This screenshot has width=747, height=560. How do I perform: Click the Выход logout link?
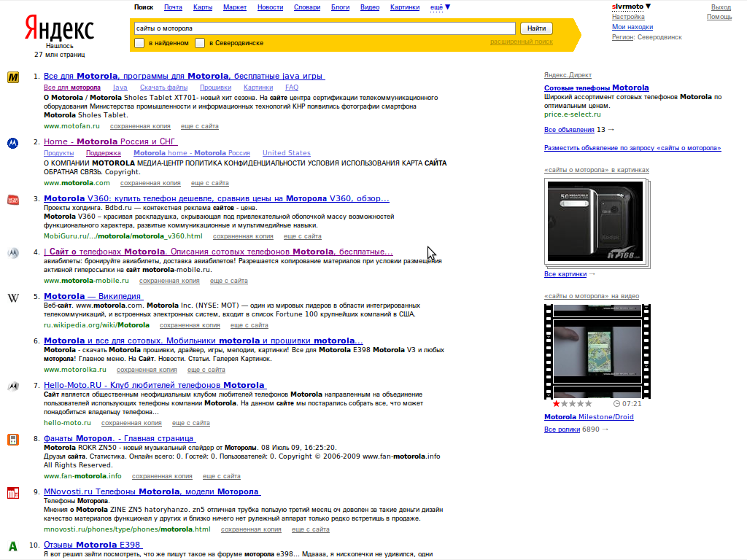pyautogui.click(x=721, y=7)
